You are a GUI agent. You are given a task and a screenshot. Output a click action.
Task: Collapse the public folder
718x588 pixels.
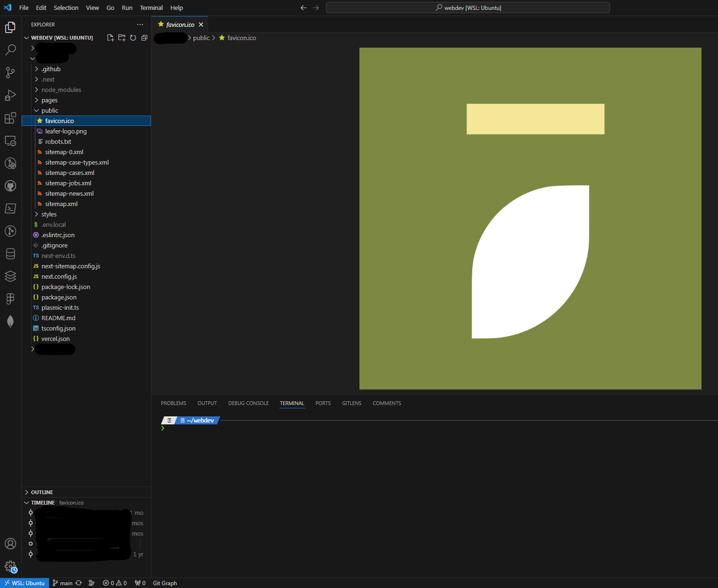50,110
